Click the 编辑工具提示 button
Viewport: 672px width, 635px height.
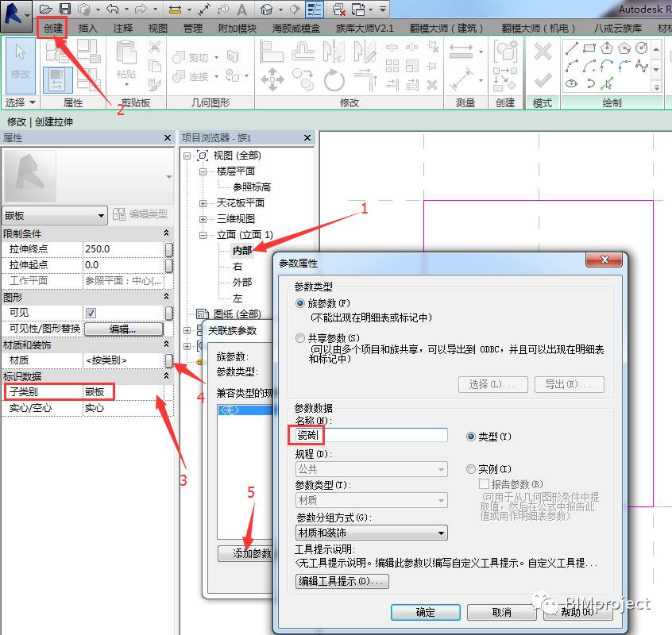pos(342,581)
